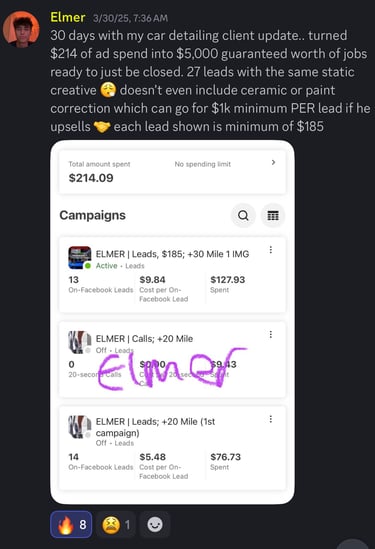
Task: Toggle the fire reaction with 8 votes
Action: [x=71, y=524]
